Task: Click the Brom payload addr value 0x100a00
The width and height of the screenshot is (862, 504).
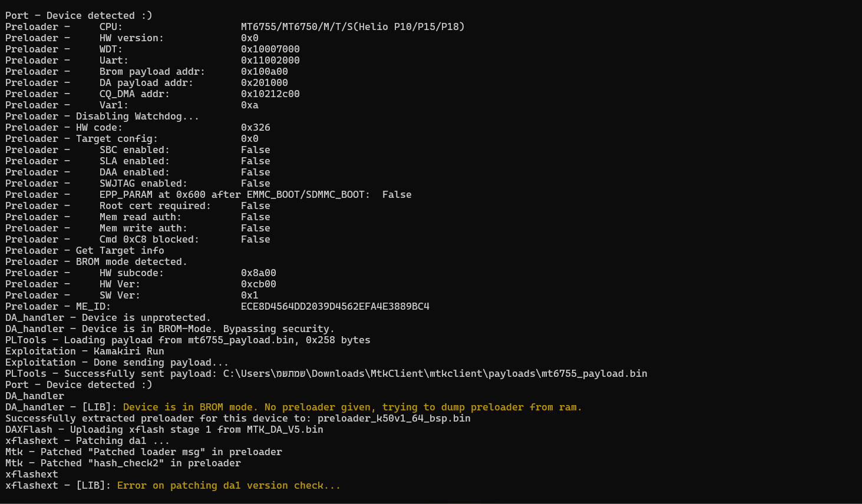Action: pos(264,71)
